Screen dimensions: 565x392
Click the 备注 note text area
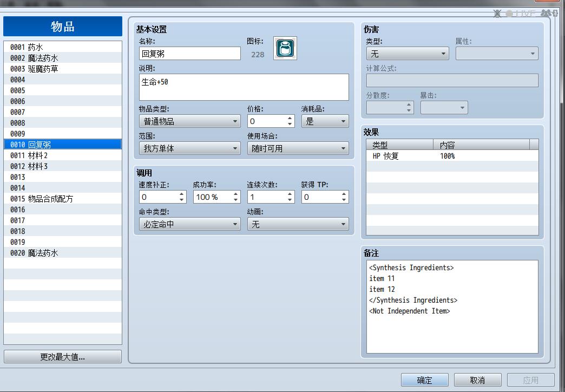tap(452, 306)
